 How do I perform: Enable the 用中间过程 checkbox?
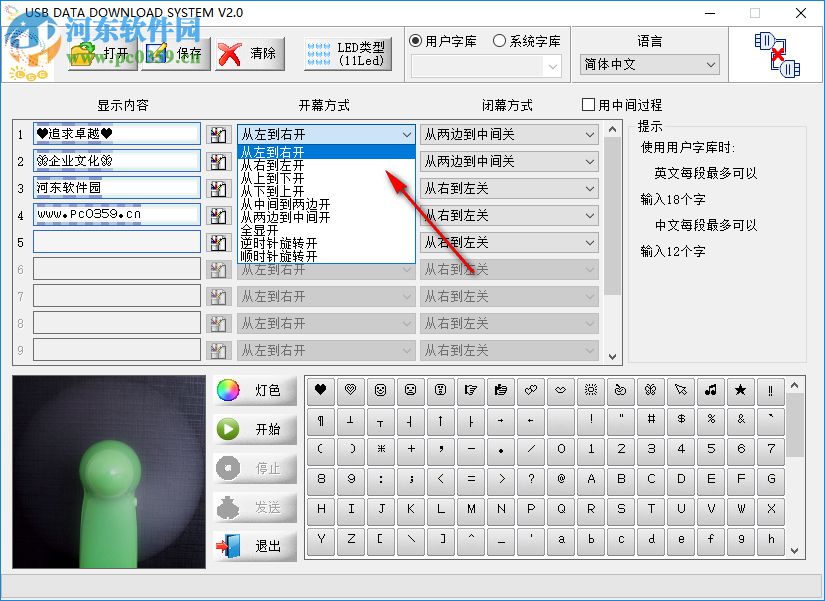click(587, 104)
